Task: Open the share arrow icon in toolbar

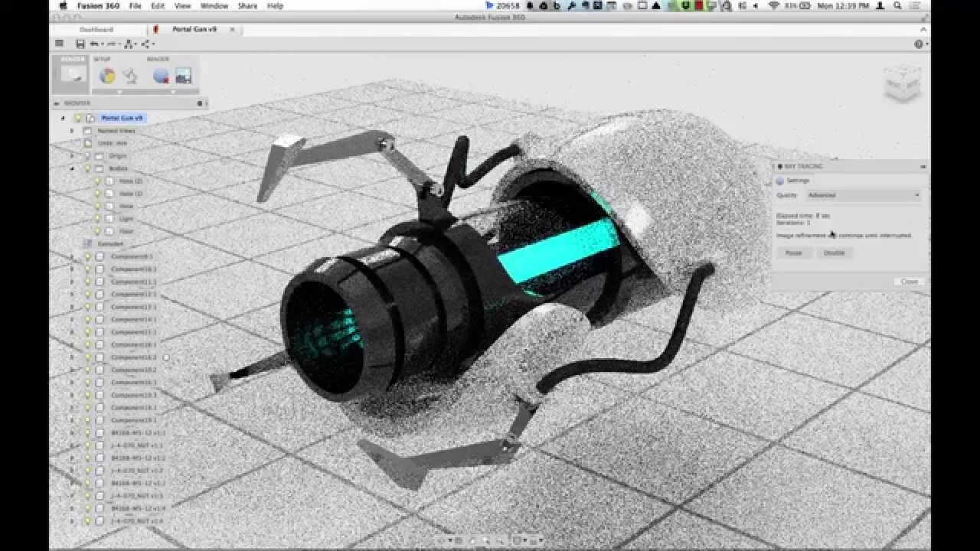Action: tap(145, 44)
